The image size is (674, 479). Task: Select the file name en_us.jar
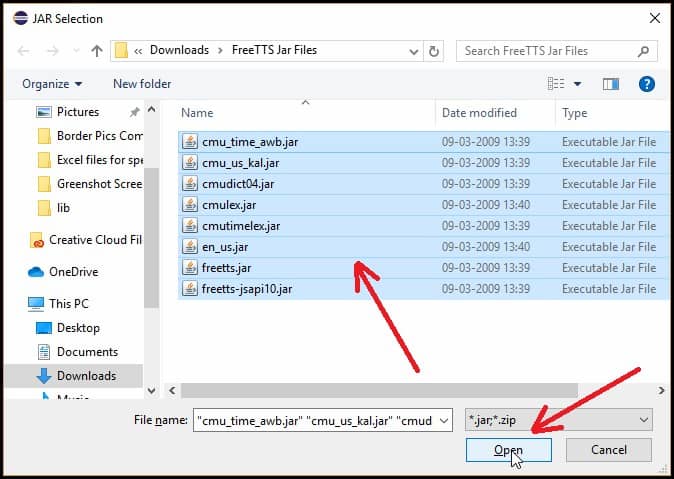(x=225, y=247)
